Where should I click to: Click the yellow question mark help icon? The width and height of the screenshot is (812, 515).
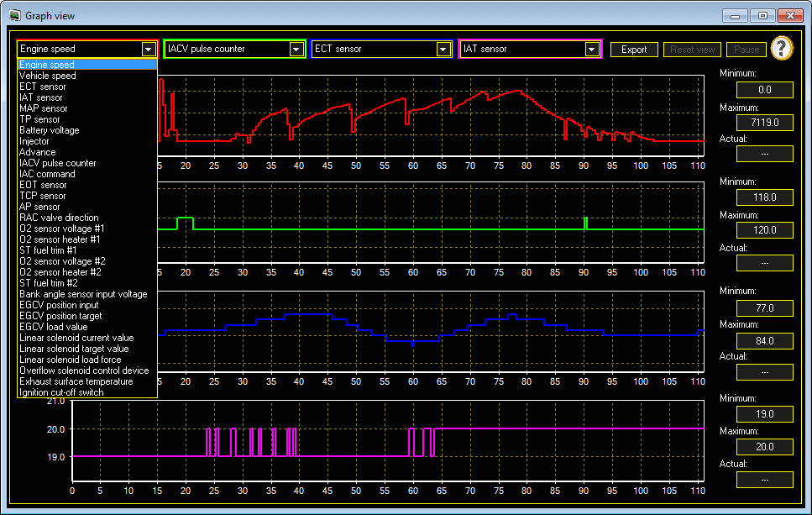point(782,49)
